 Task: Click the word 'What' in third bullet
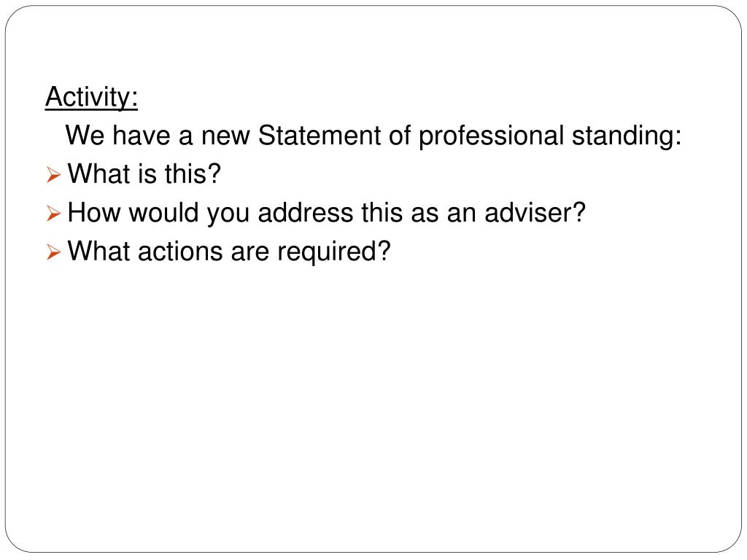(x=98, y=251)
